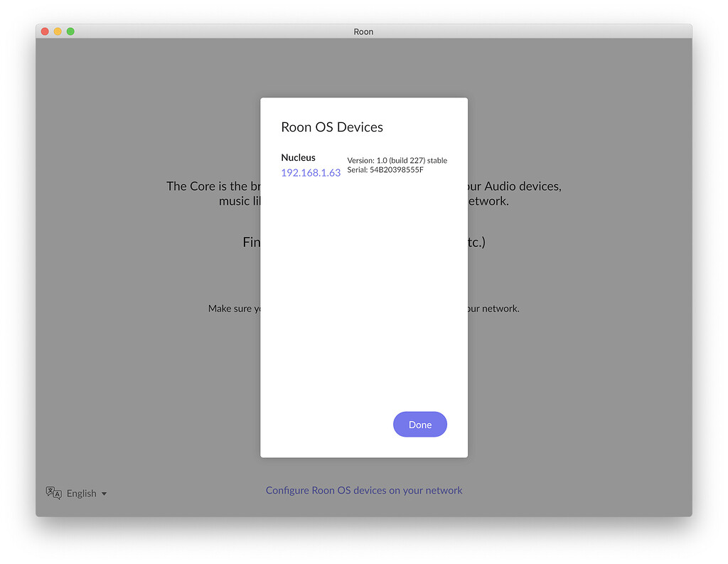Screen dimensions: 728x564
Task: Close the Roon window
Action: tap(45, 31)
